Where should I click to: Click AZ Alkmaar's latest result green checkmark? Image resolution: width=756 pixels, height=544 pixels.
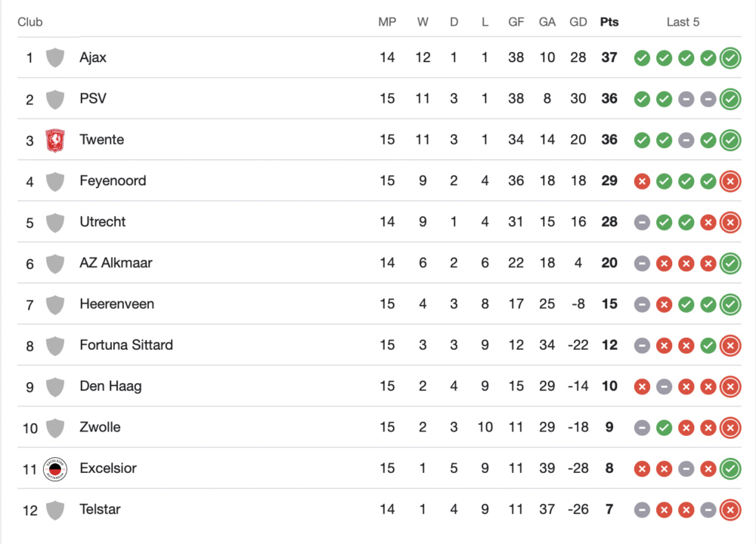(730, 264)
